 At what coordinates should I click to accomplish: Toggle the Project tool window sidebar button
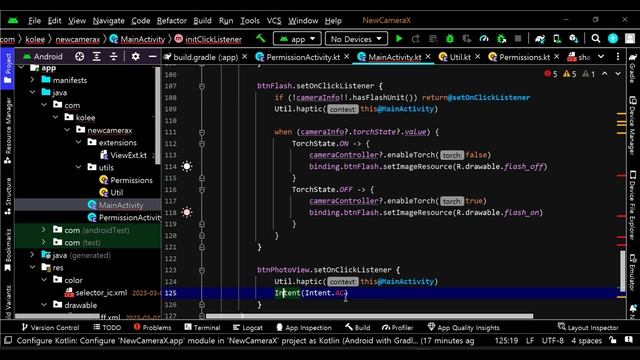[7, 68]
